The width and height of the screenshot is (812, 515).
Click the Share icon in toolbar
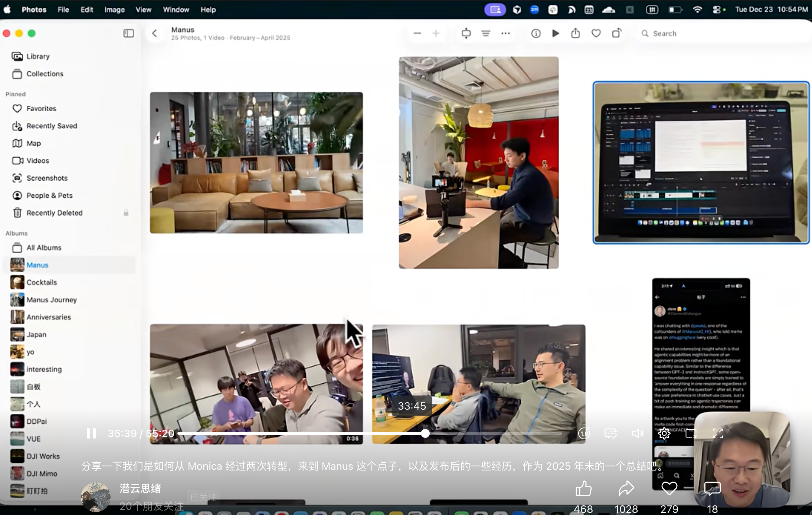tap(575, 33)
